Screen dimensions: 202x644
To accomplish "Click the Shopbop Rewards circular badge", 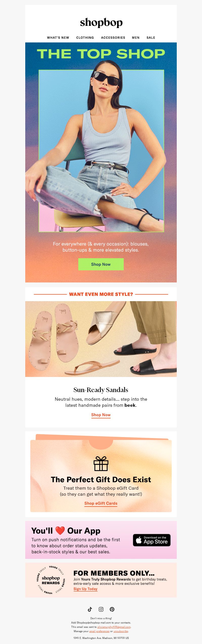I will pos(51,580).
